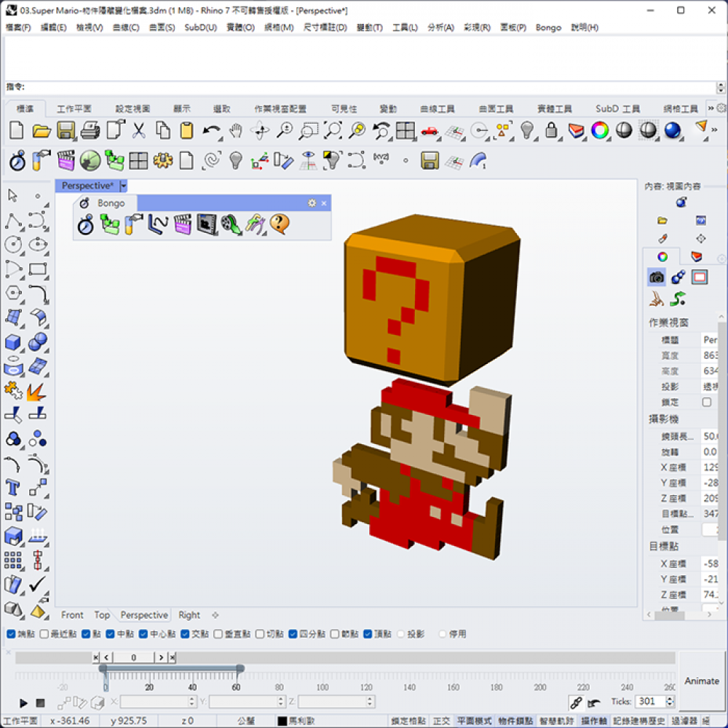
Task: Toggle the 垂直點 osnap checkbox
Action: pos(218,634)
